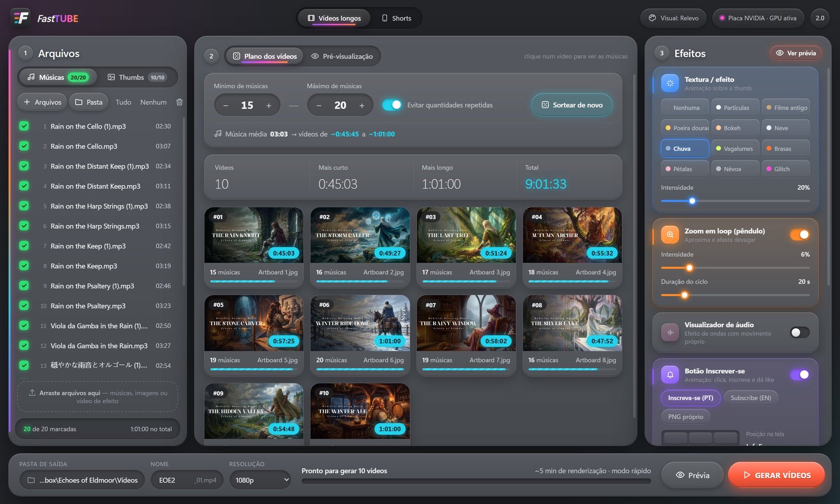Click the Prévia button in bottom bar
840x504 pixels.
pos(692,475)
